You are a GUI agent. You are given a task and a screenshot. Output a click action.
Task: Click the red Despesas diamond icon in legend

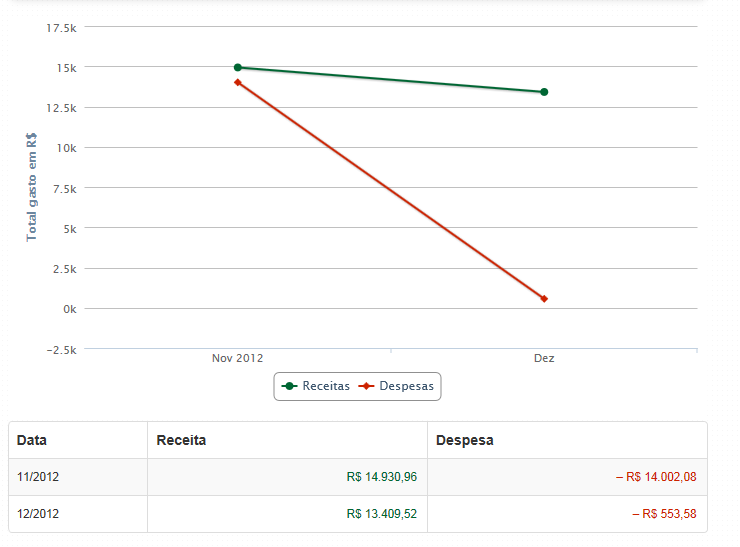tap(366, 386)
